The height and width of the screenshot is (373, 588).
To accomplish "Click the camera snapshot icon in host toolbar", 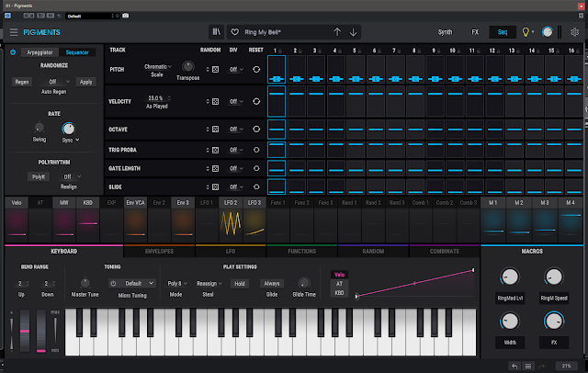I will 126,16.
